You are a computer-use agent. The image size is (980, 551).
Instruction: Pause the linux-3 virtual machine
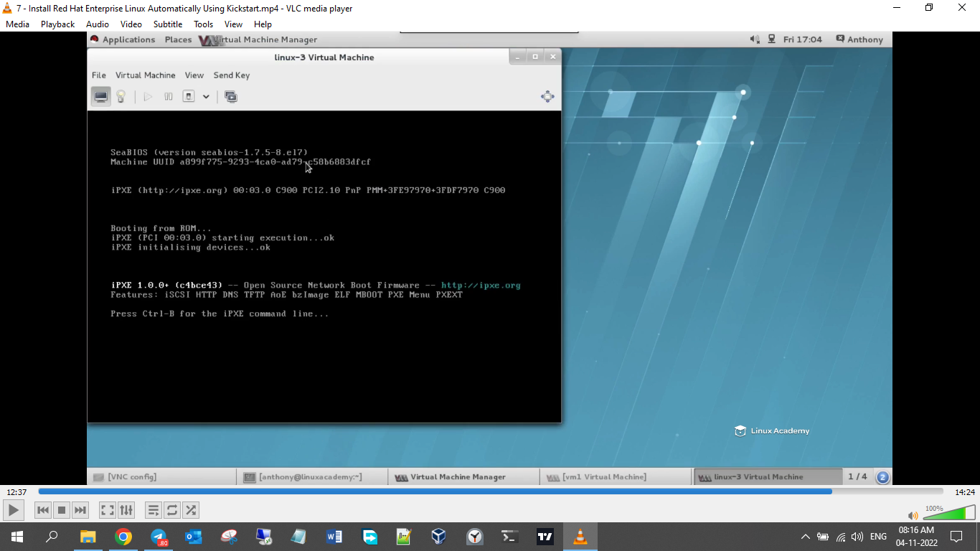point(169,96)
